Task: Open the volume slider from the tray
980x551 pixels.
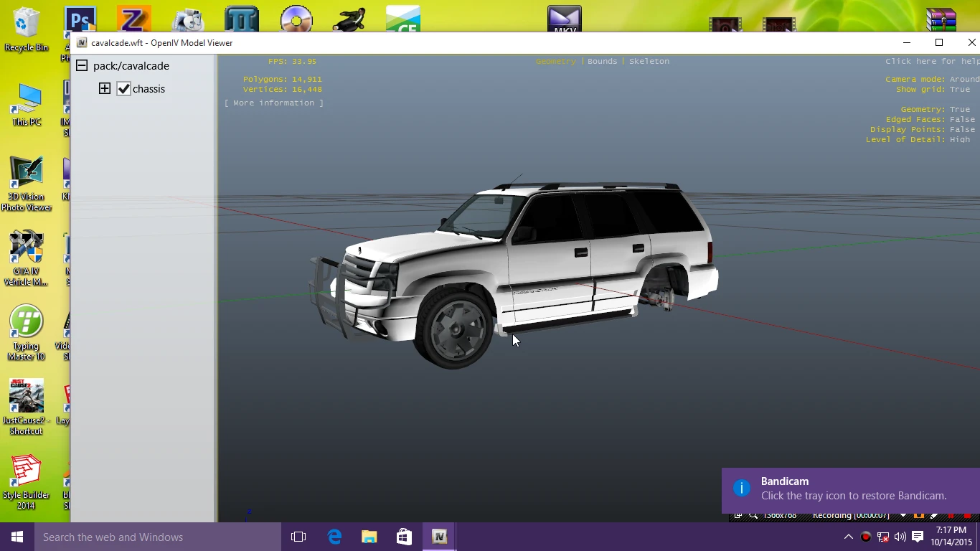Action: pyautogui.click(x=900, y=536)
